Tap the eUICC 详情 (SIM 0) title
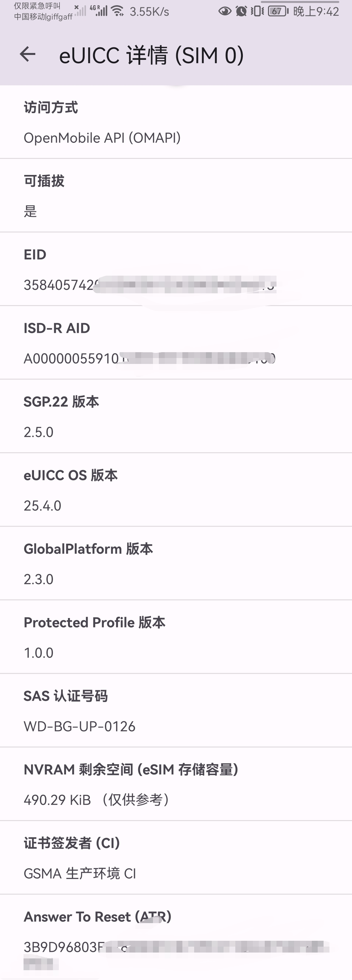 click(151, 55)
